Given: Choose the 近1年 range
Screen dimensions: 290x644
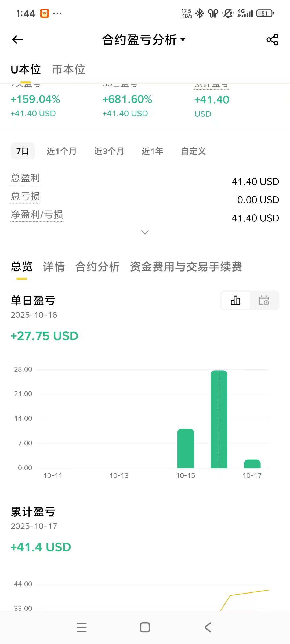Looking at the screenshot, I should [x=152, y=151].
